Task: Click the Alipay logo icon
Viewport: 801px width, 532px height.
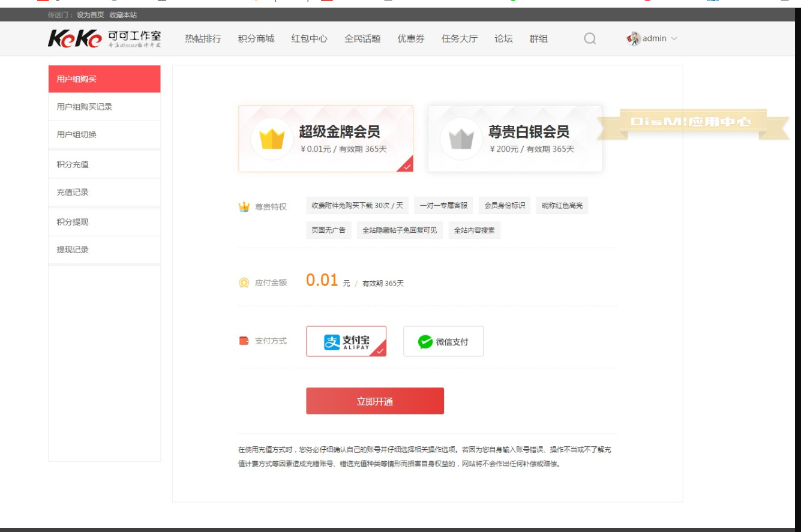Action: point(332,342)
